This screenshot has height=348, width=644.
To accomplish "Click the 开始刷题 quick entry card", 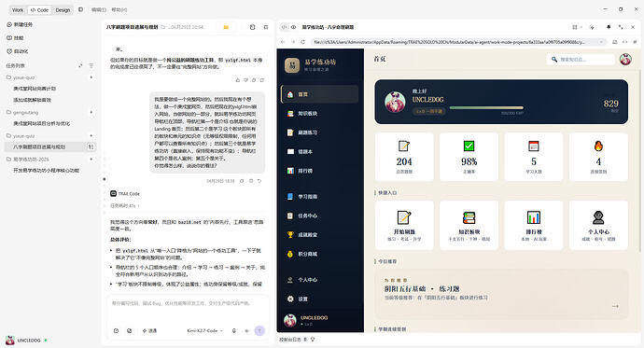I will tap(404, 225).
